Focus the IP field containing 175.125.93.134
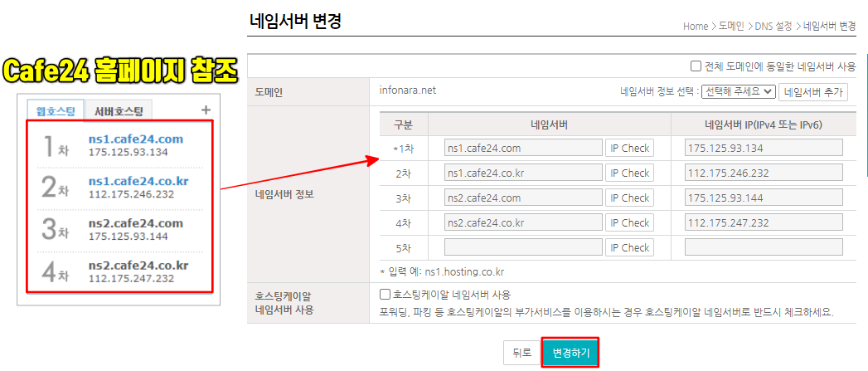Screen dimensions: 868x371 tap(764, 148)
